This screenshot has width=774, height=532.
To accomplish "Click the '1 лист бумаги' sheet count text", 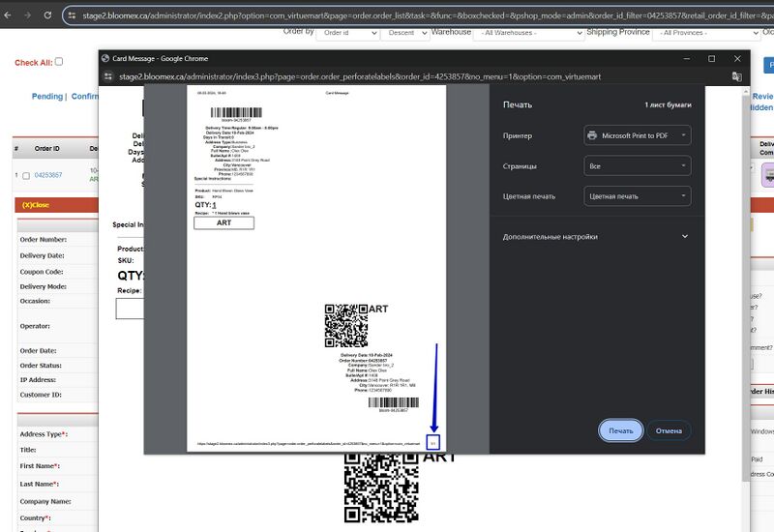I will point(668,104).
